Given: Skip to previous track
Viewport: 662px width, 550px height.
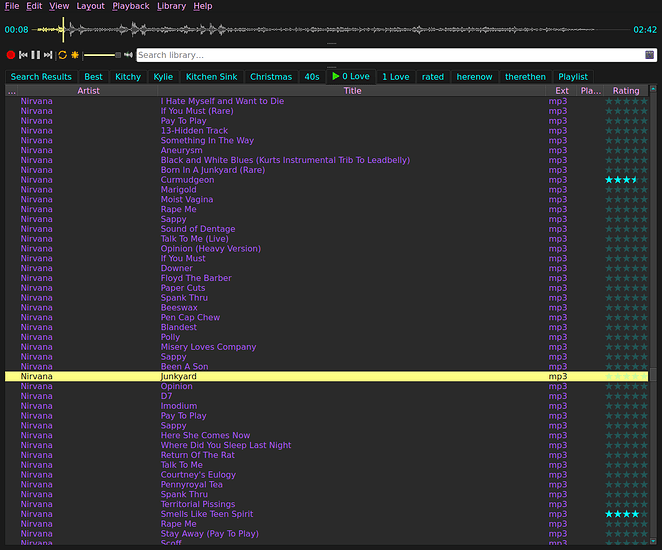Looking at the screenshot, I should (23, 55).
